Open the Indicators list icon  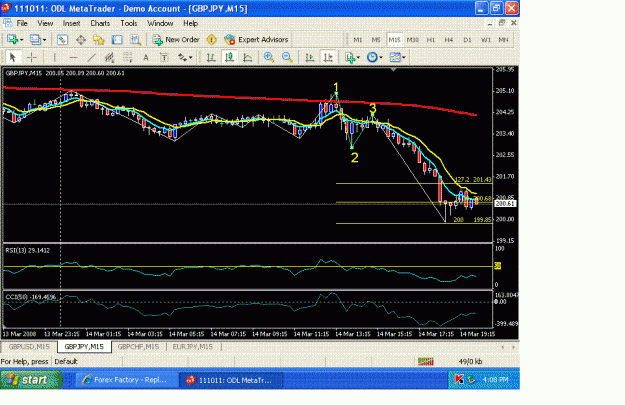pyautogui.click(x=350, y=57)
